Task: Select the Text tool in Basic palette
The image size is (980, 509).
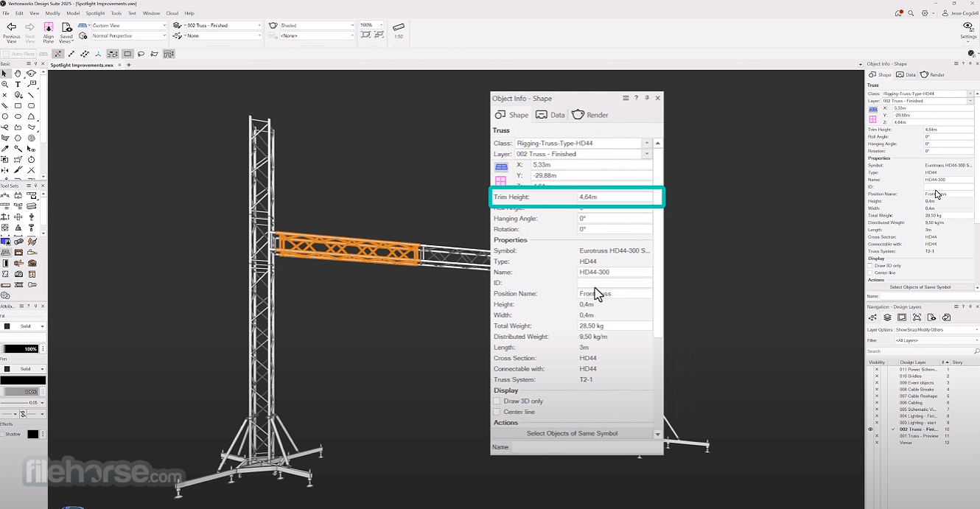Action: tap(18, 85)
